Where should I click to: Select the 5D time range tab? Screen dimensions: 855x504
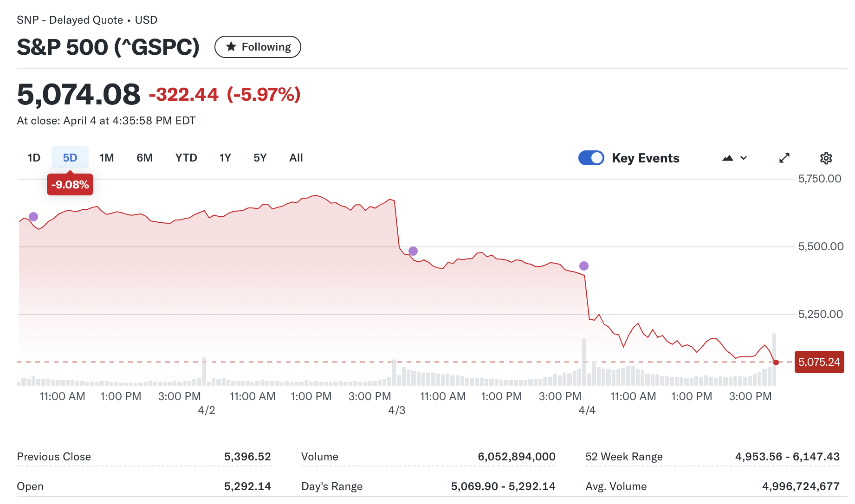click(70, 158)
